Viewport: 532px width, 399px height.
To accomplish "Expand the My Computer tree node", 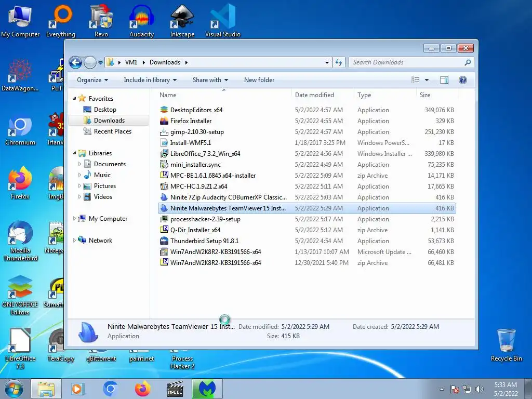I will click(74, 219).
